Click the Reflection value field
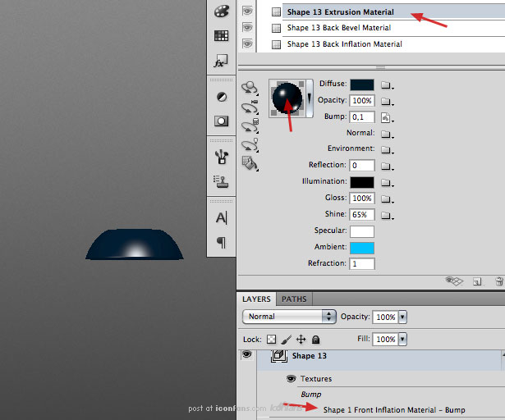Screen dimensions: 505x420 coord(362,166)
